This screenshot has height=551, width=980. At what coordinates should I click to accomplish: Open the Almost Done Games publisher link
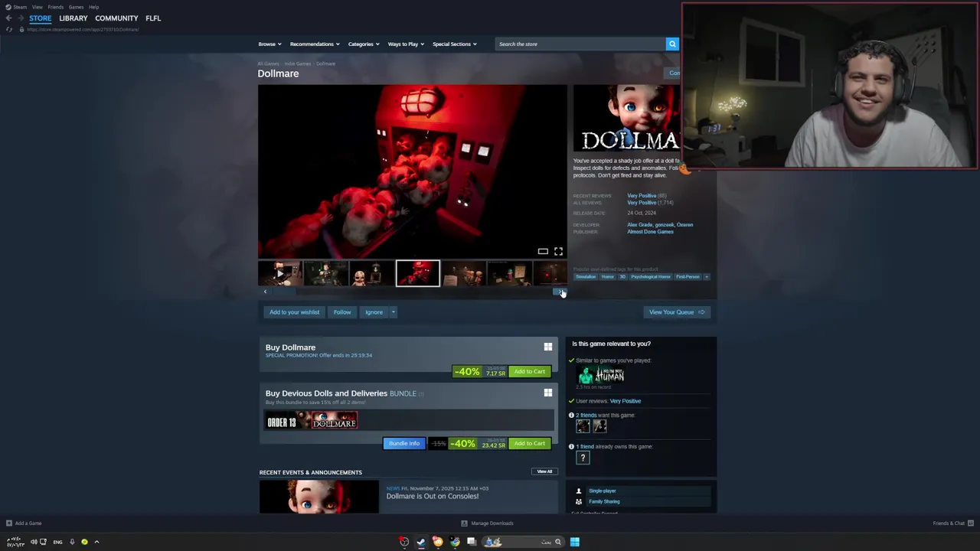(x=650, y=232)
